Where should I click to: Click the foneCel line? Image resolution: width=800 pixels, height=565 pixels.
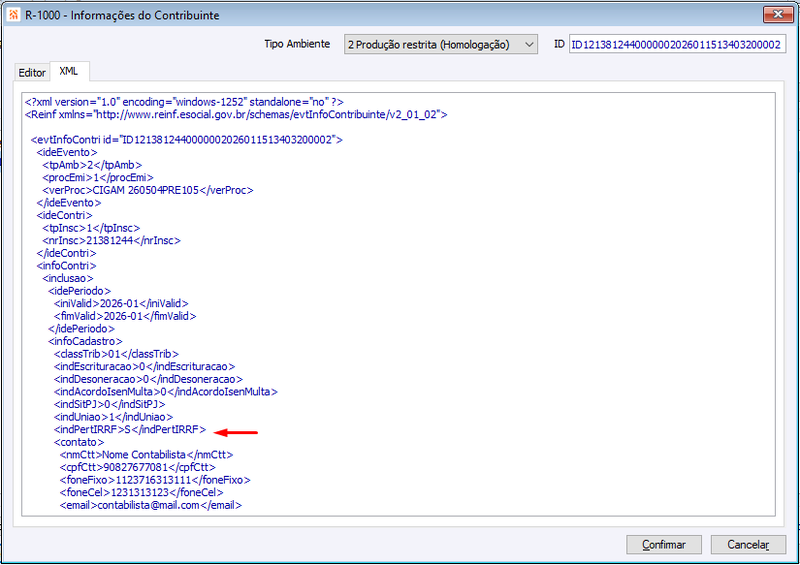coord(142,493)
